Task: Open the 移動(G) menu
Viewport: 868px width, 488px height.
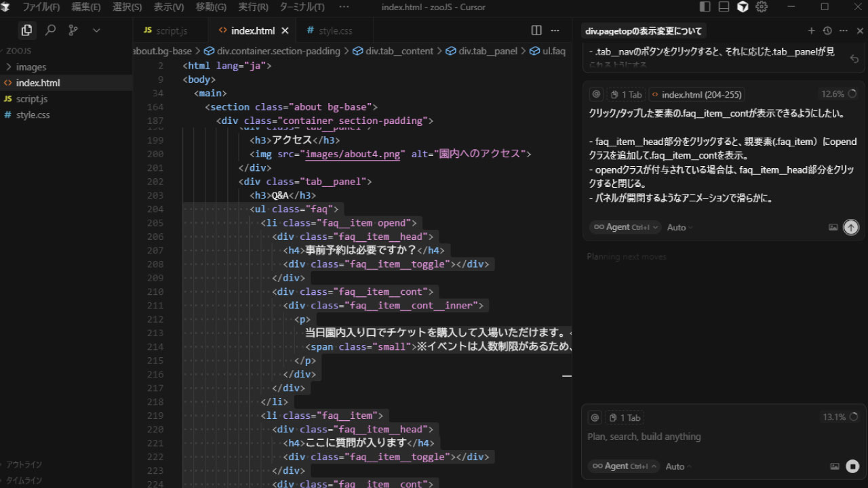Action: 211,7
